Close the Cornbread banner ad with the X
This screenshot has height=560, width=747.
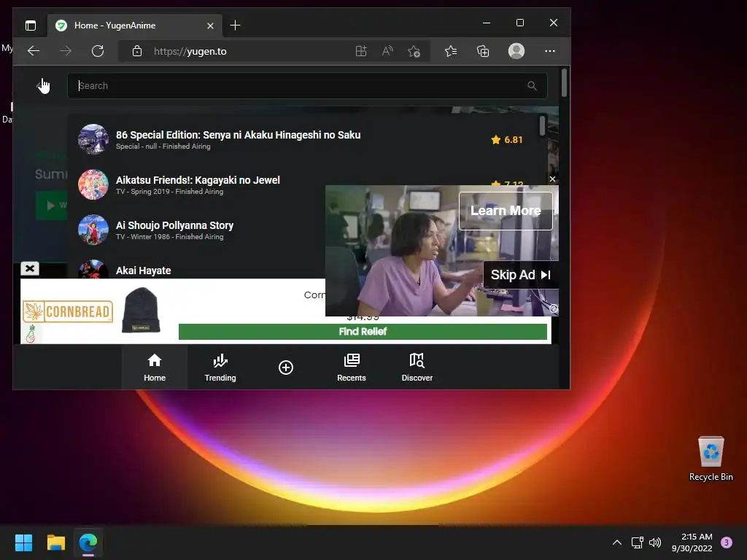tap(29, 268)
